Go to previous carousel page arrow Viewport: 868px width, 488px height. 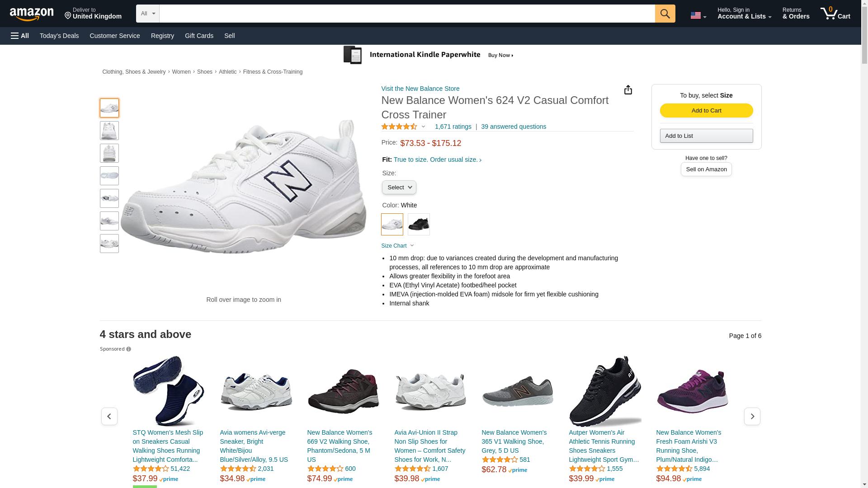click(109, 416)
